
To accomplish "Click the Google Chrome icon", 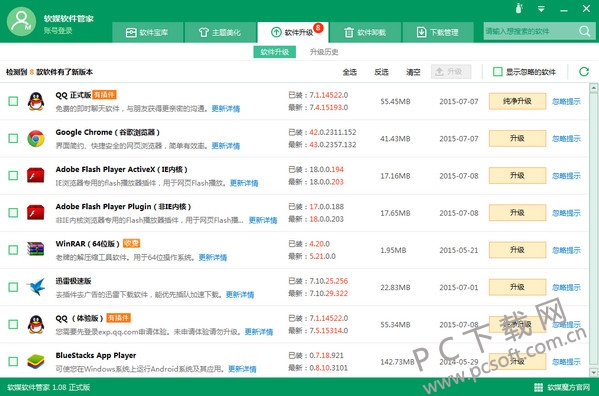I will tap(36, 138).
